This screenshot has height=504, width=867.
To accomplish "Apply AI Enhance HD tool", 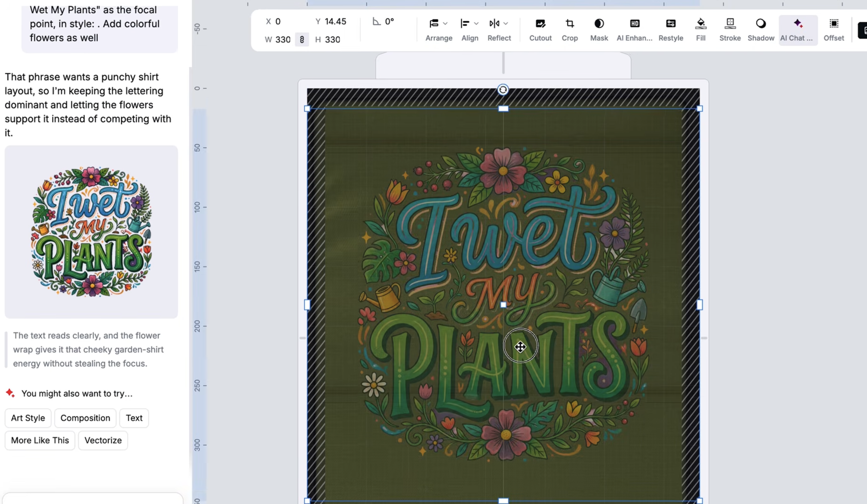I will tap(635, 30).
